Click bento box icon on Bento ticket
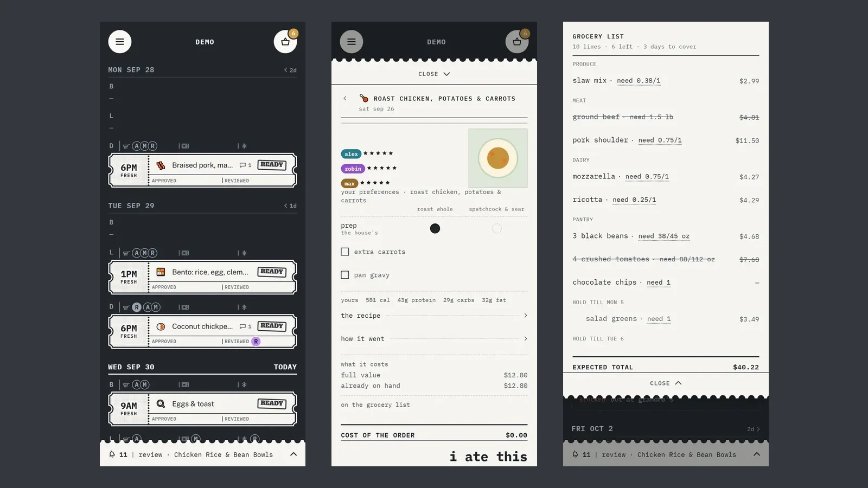Image resolution: width=868 pixels, height=488 pixels. click(161, 272)
